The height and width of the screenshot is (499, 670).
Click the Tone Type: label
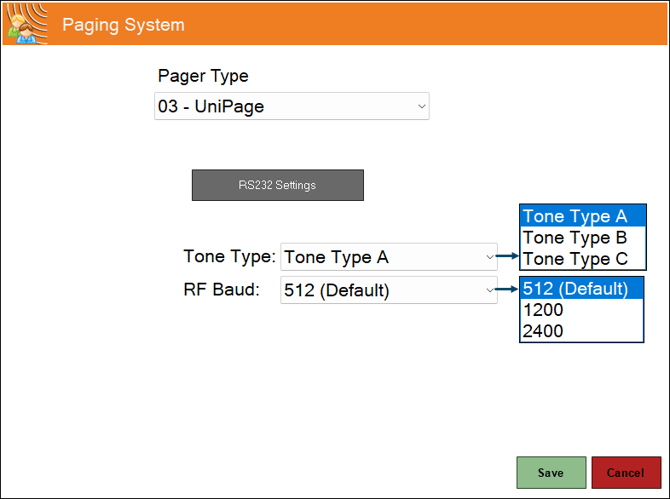point(229,256)
